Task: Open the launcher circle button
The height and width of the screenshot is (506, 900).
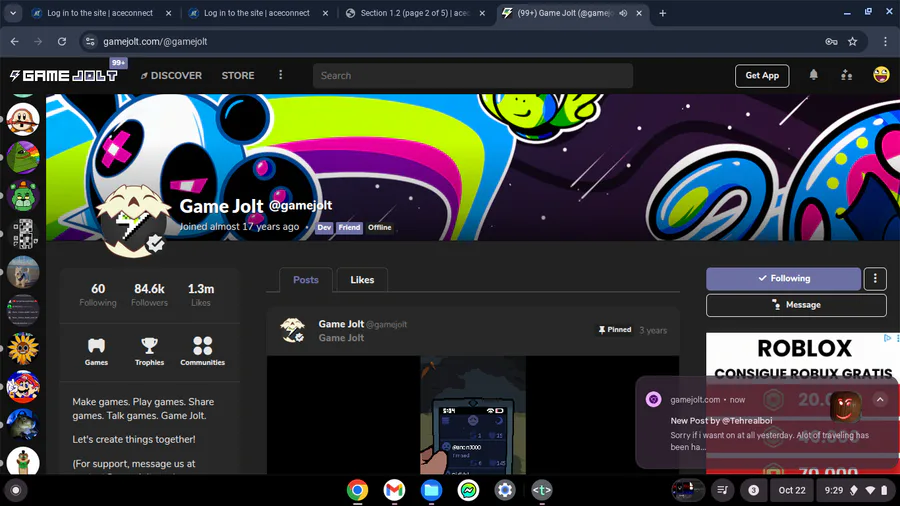Action: 16,490
